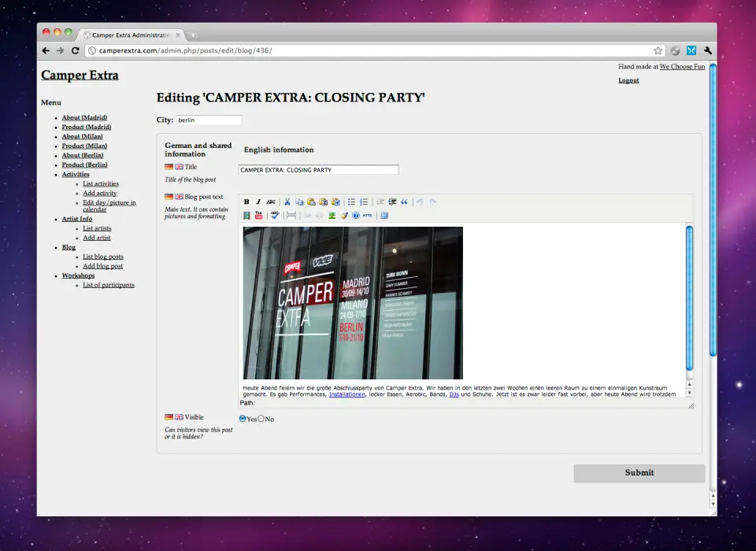Open Product (Milan) menu link
756x551 pixels.
[84, 146]
